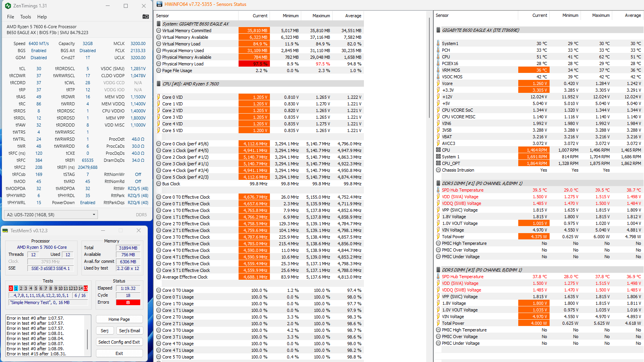Select the Physical Memory Load row icon
644x362 pixels.
pos(159,64)
